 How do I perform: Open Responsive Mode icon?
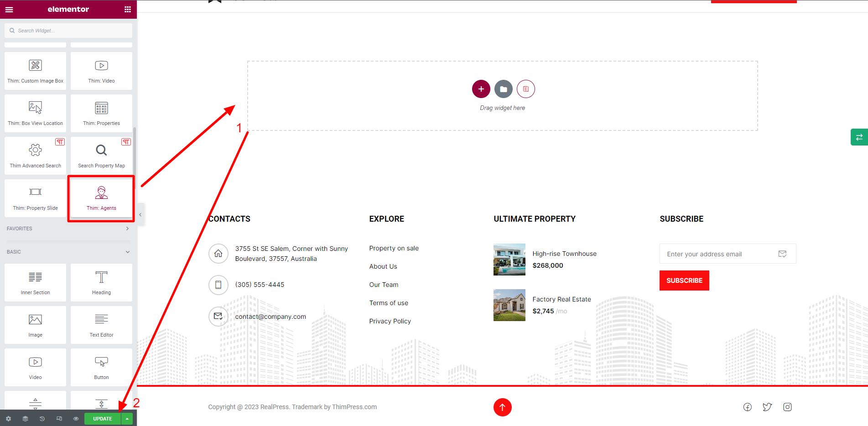[x=59, y=419]
